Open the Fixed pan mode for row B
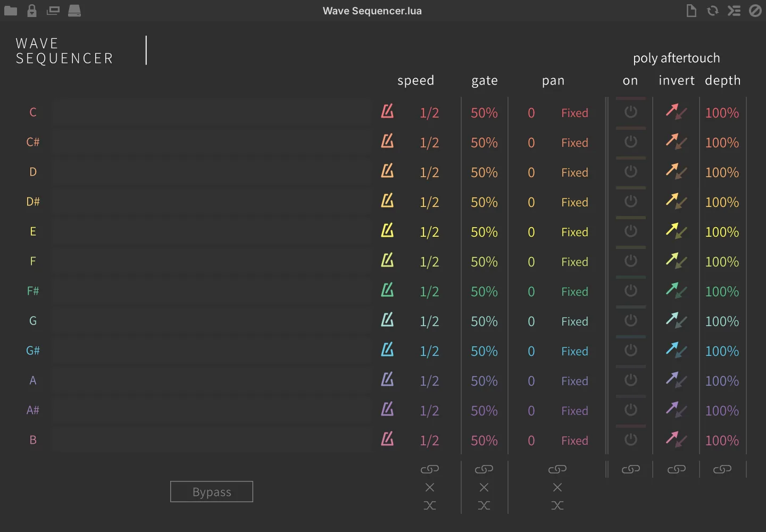This screenshot has height=532, width=766. pyautogui.click(x=574, y=440)
